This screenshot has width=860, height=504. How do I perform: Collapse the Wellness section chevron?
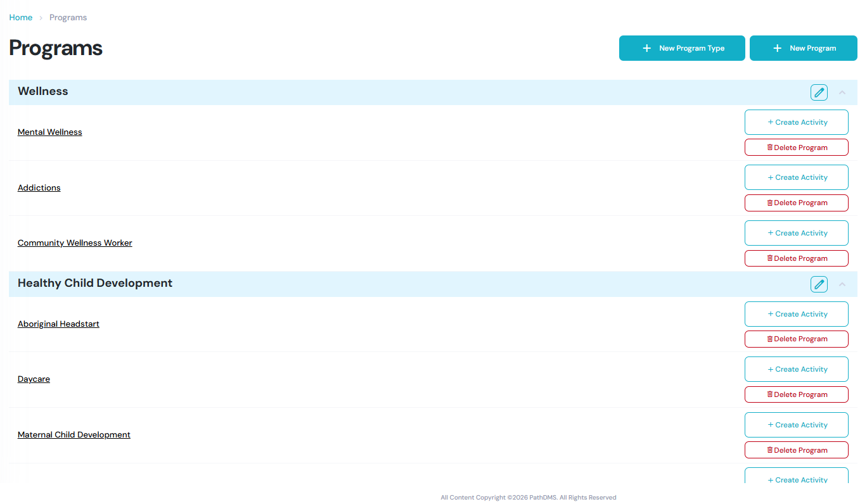pyautogui.click(x=842, y=92)
